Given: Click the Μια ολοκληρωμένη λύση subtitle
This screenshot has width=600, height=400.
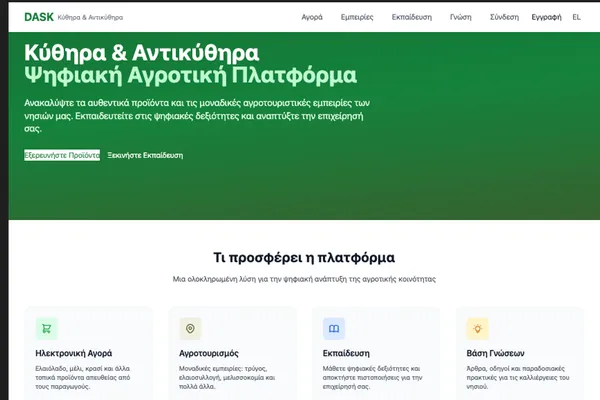Looking at the screenshot, I should (x=304, y=279).
